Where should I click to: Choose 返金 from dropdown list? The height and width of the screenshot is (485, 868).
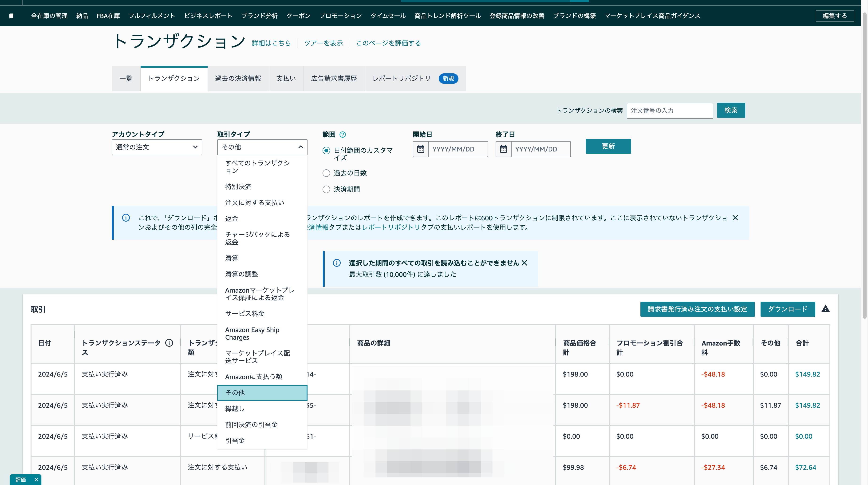click(x=262, y=219)
